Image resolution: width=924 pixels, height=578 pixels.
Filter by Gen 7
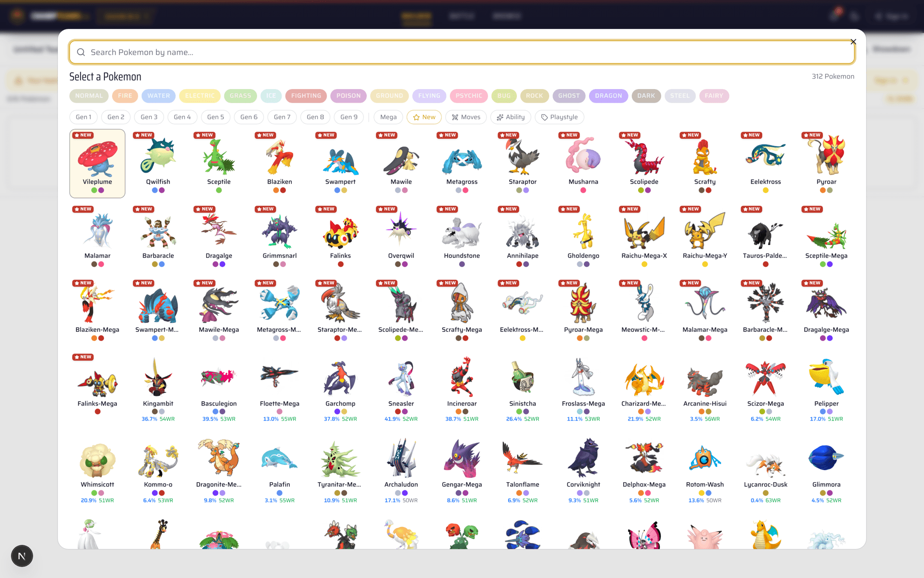tap(282, 117)
